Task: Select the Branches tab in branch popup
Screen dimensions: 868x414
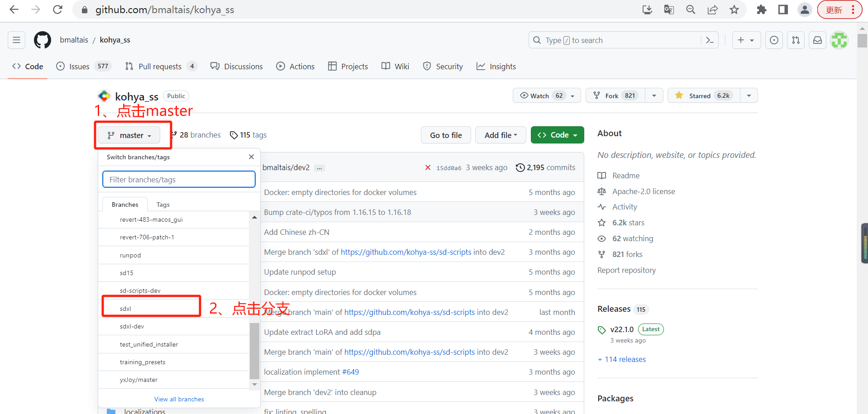Action: [125, 205]
